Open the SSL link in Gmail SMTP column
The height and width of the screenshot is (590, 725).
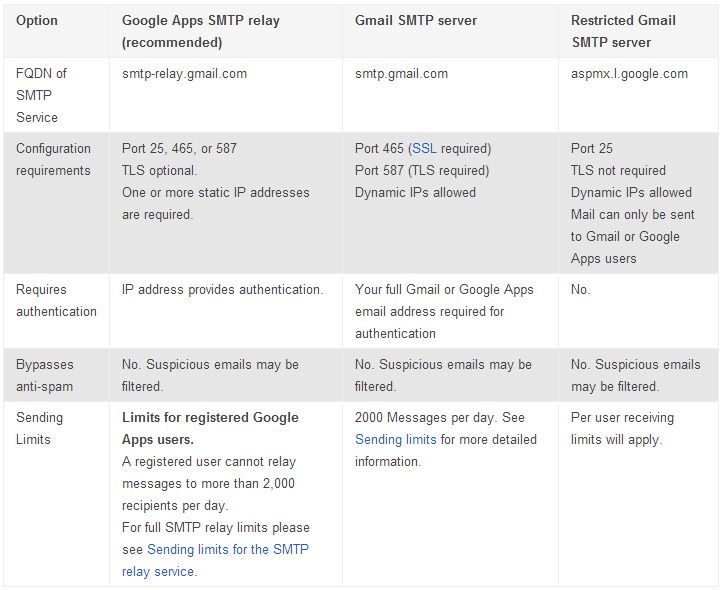tap(424, 148)
